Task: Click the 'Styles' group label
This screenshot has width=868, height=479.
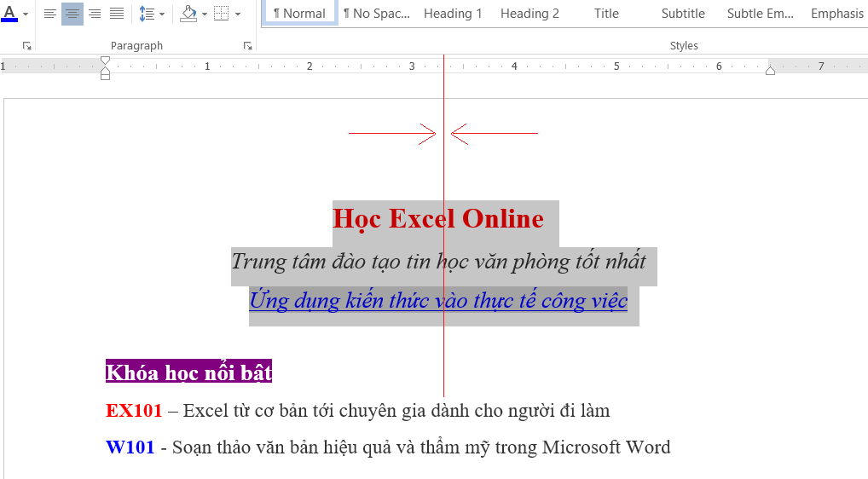Action: pos(684,46)
